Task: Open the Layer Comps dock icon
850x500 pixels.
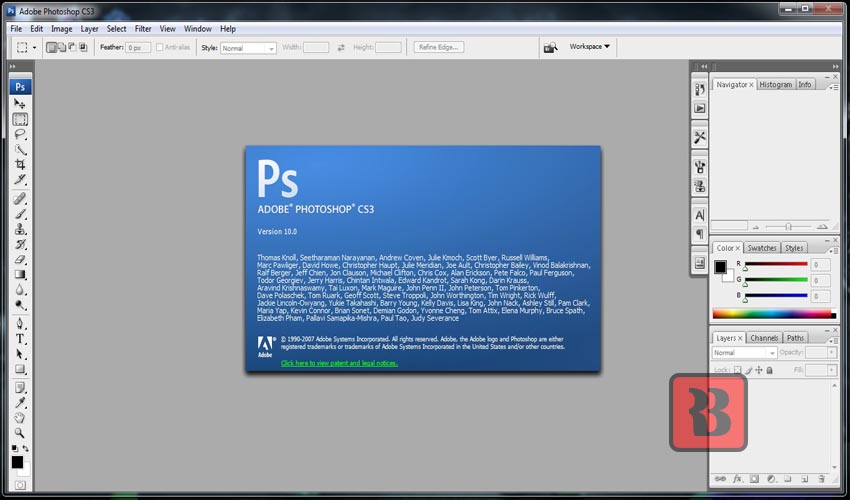Action: [700, 264]
